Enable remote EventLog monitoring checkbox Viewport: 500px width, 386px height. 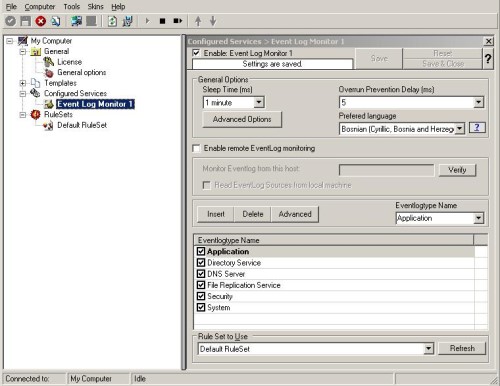tap(196, 148)
